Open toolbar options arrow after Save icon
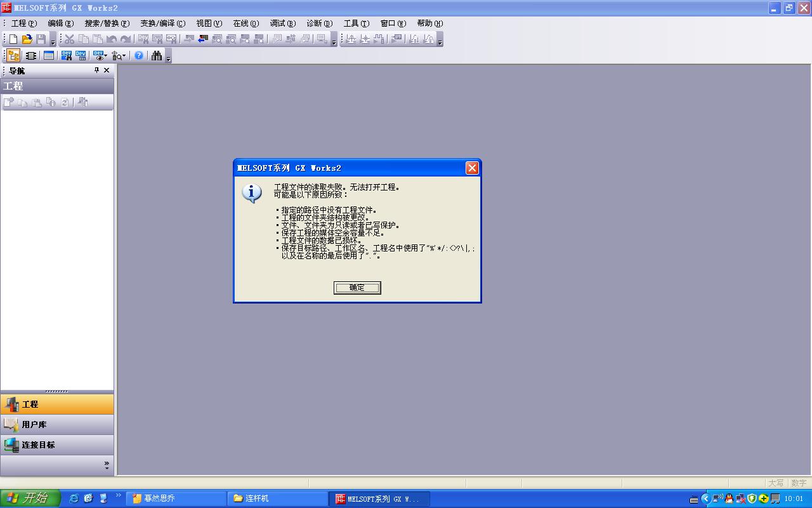Viewport: 812px width, 508px height. tap(53, 41)
